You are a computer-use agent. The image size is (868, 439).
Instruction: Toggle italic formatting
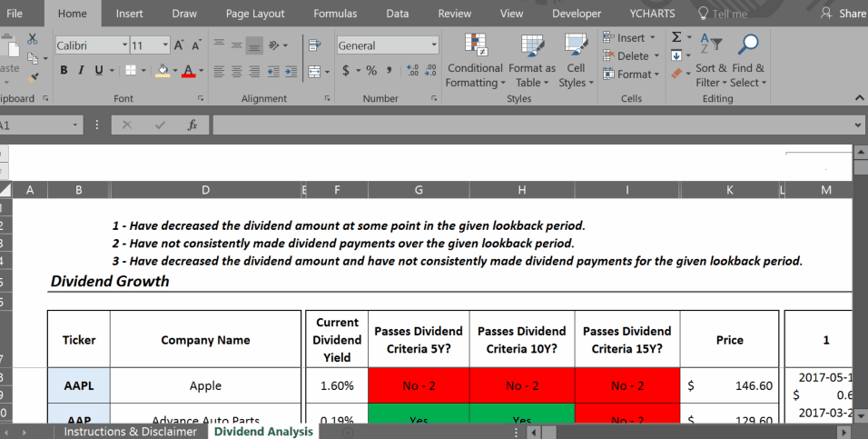point(81,71)
